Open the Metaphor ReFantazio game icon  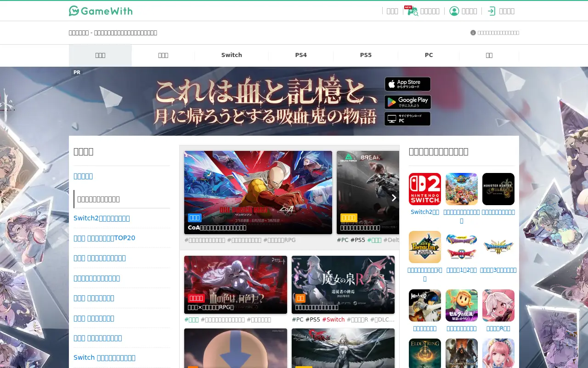[x=425, y=305]
